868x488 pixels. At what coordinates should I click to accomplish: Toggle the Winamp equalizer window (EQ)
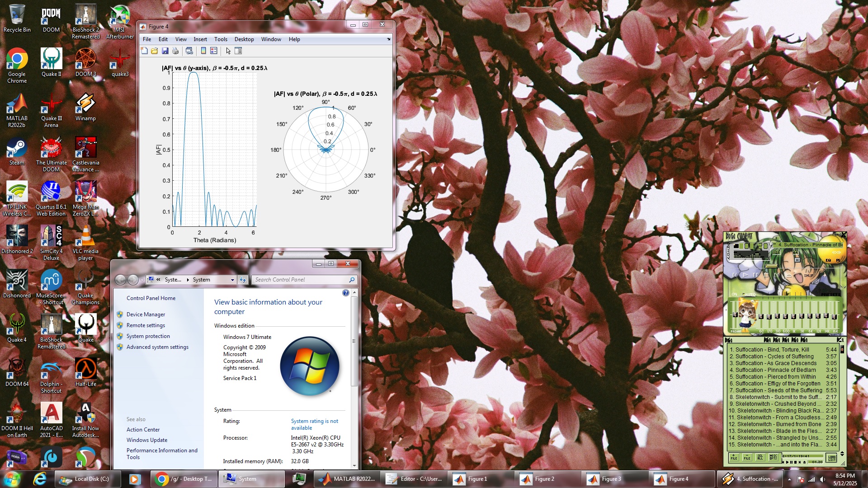tap(828, 260)
